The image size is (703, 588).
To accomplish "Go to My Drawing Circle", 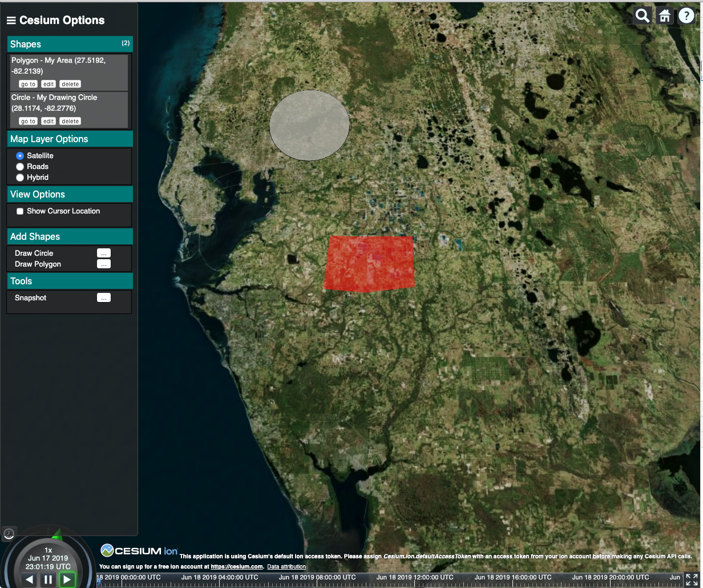I will (x=28, y=121).
